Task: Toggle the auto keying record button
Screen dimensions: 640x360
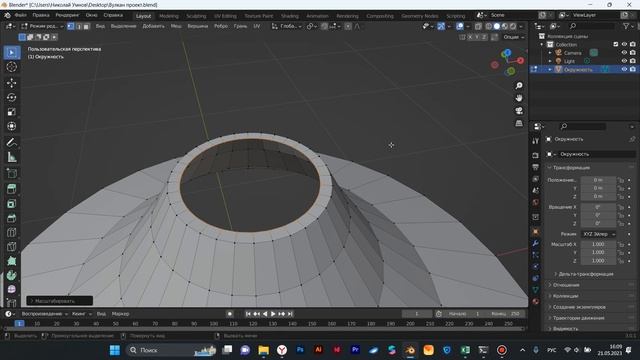Action: [230, 314]
